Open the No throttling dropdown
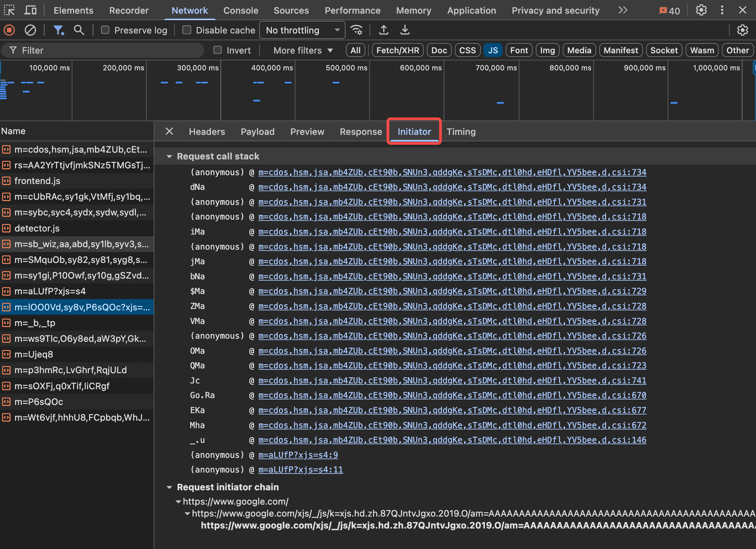The width and height of the screenshot is (756, 549). (x=302, y=30)
